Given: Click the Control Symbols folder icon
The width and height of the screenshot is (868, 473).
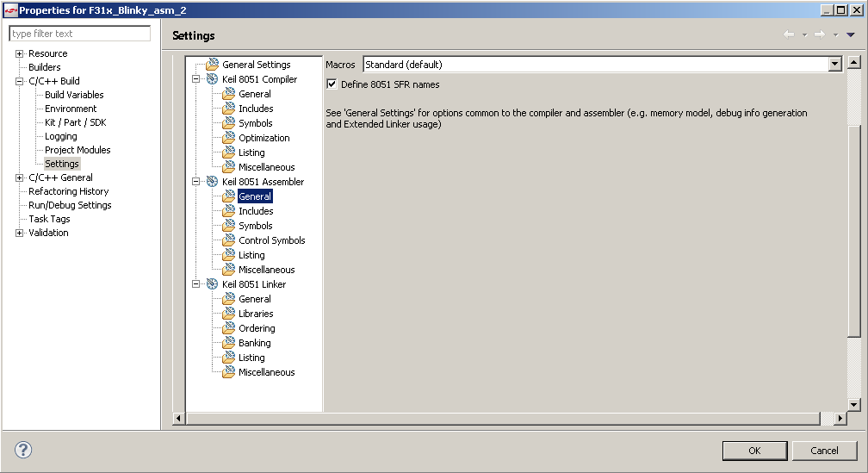Looking at the screenshot, I should coord(228,240).
